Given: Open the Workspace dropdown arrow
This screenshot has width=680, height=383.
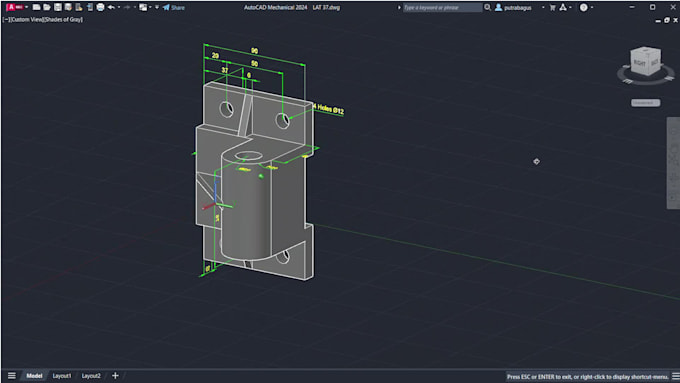Looking at the screenshot, I should (x=150, y=7).
